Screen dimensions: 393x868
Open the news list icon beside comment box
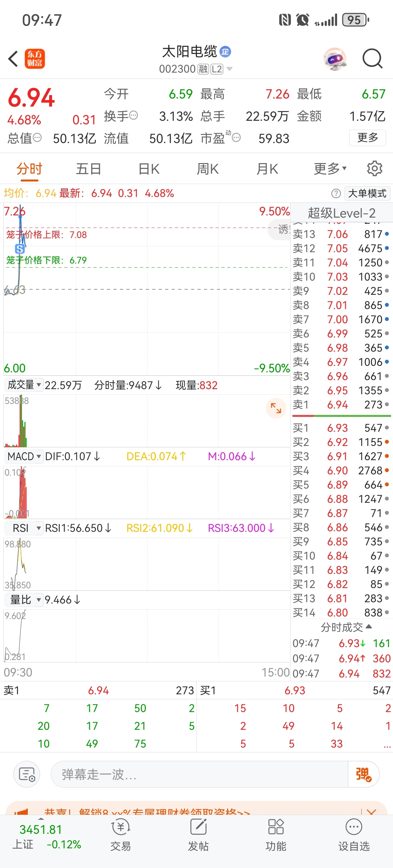(x=27, y=774)
